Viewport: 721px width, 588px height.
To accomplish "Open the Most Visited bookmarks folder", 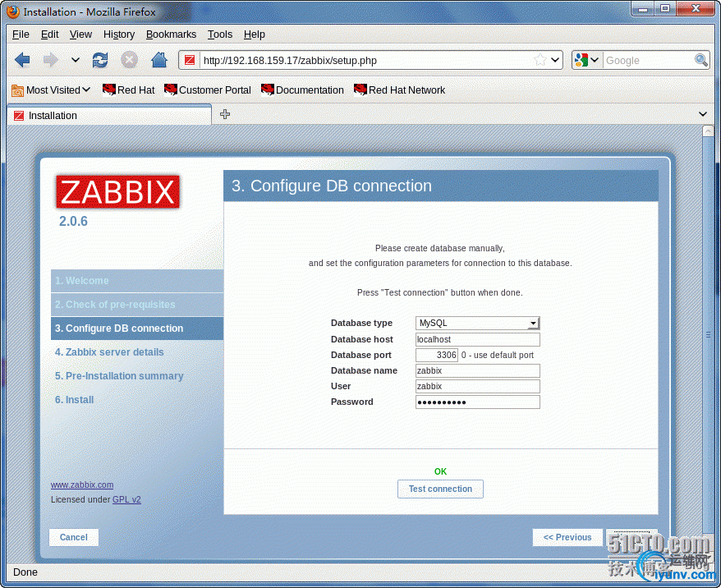I will pyautogui.click(x=51, y=90).
